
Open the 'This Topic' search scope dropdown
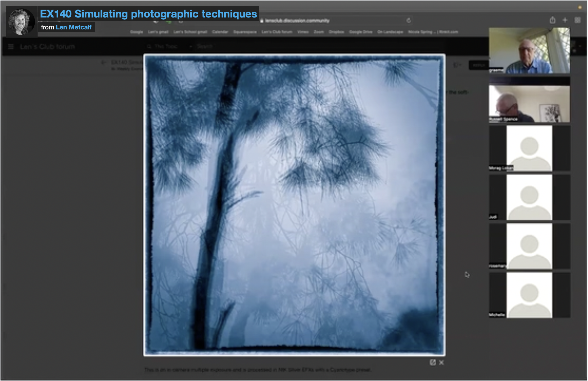(169, 47)
